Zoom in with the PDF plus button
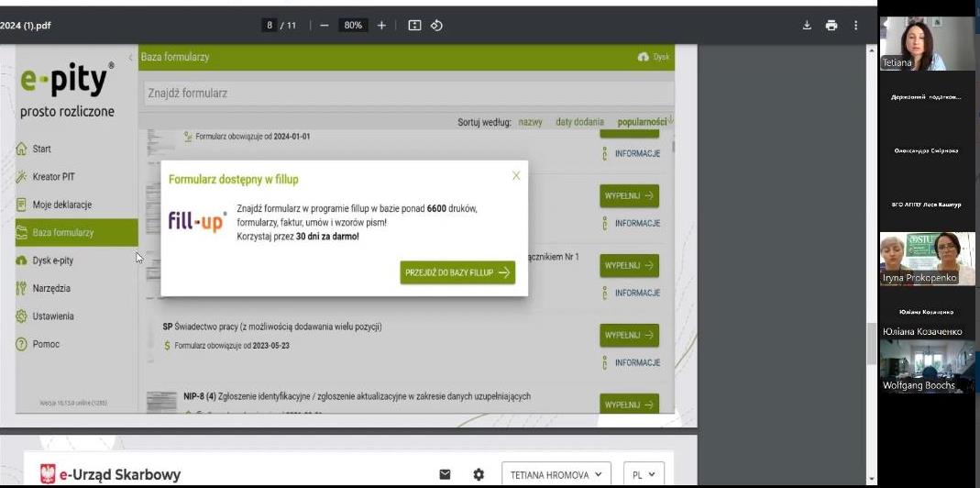The image size is (980, 488). (x=382, y=26)
